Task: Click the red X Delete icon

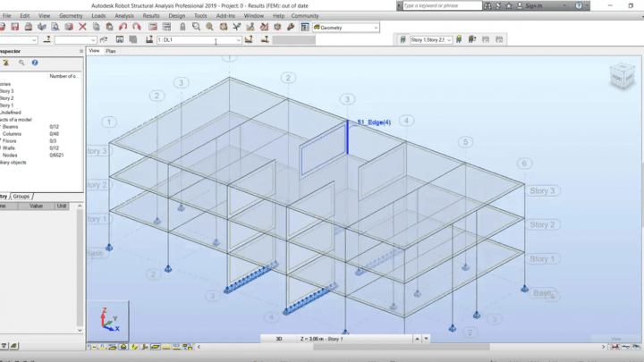Action: click(82, 27)
